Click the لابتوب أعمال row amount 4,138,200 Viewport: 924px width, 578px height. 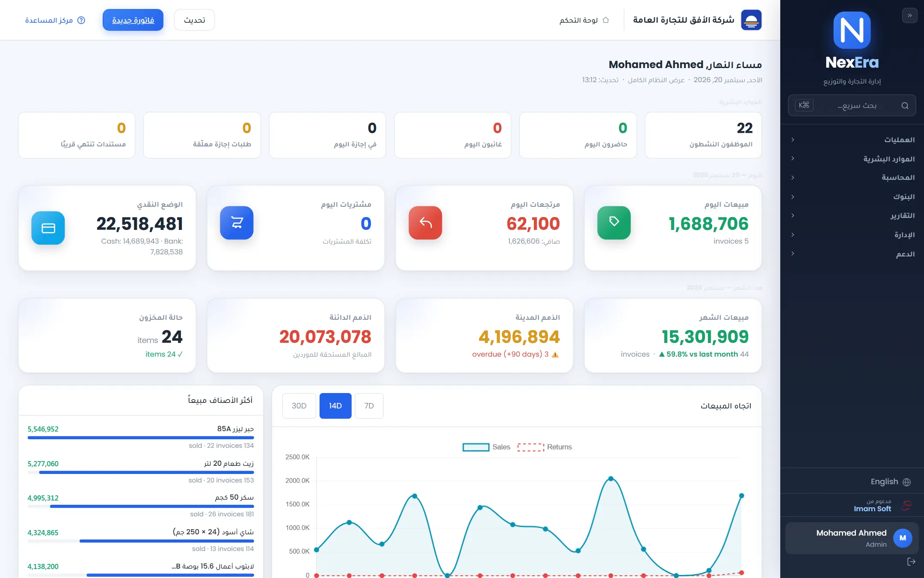[x=43, y=566]
